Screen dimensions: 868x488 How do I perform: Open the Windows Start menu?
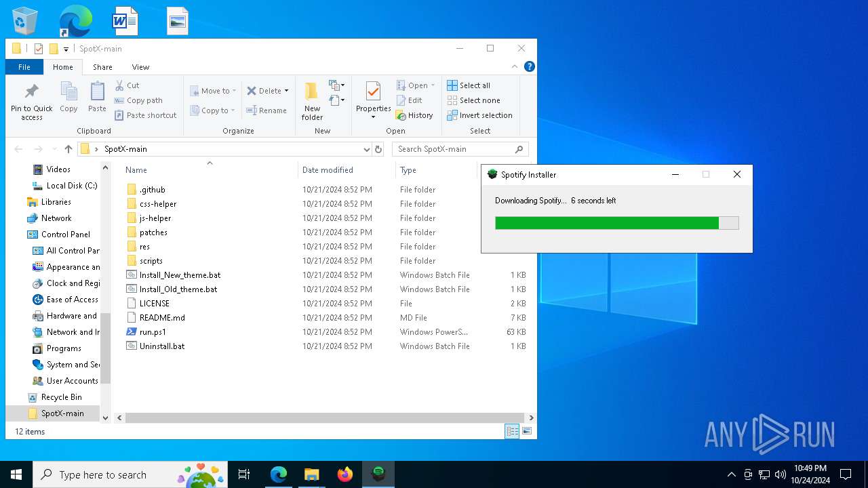click(x=16, y=474)
